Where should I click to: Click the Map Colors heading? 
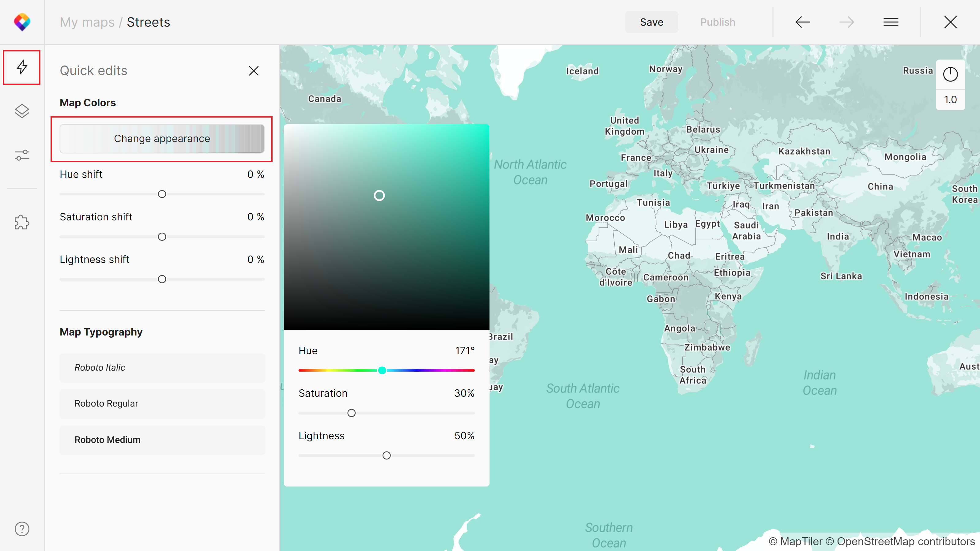point(88,103)
